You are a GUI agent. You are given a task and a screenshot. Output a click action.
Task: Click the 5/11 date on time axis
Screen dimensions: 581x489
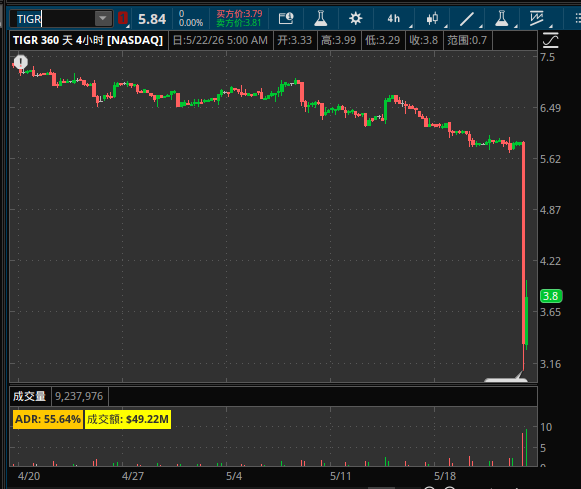click(341, 476)
